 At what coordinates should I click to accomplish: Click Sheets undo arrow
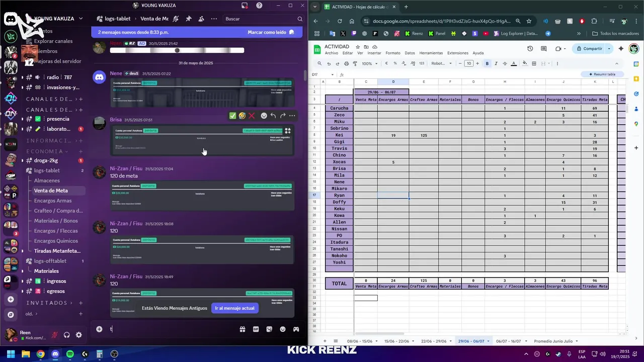pyautogui.click(x=329, y=64)
